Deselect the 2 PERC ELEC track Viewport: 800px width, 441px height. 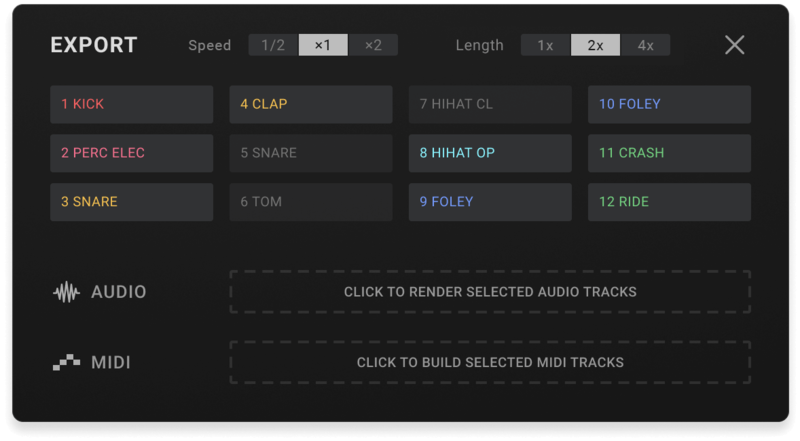(131, 153)
